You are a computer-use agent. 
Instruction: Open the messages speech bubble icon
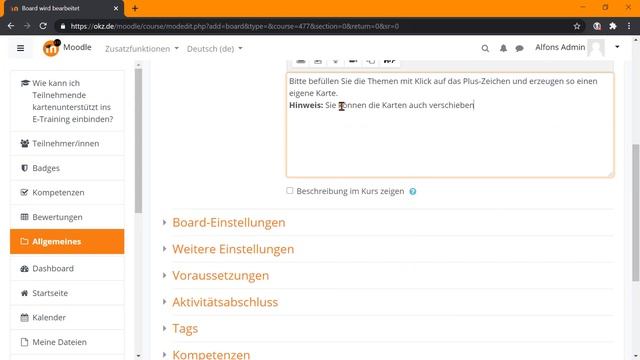point(519,49)
